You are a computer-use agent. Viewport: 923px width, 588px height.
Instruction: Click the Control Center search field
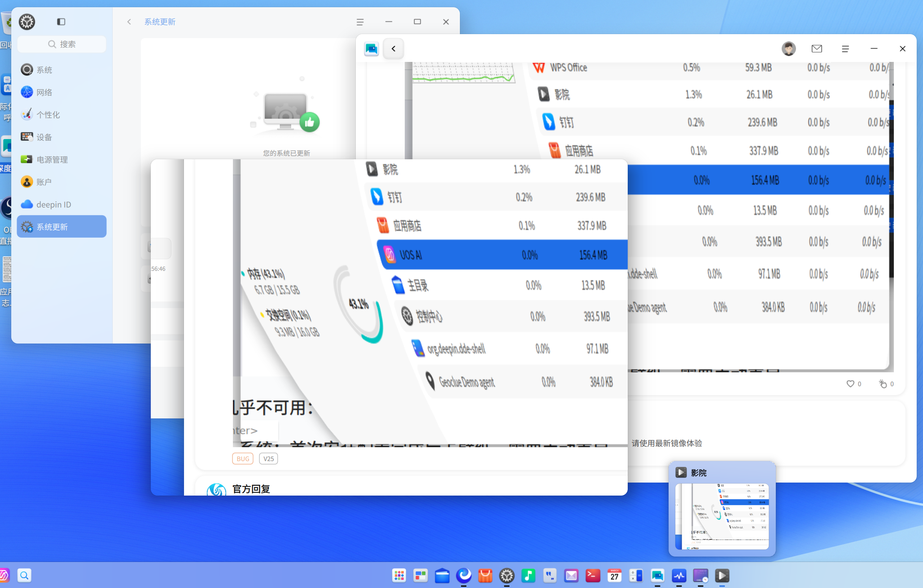point(62,44)
